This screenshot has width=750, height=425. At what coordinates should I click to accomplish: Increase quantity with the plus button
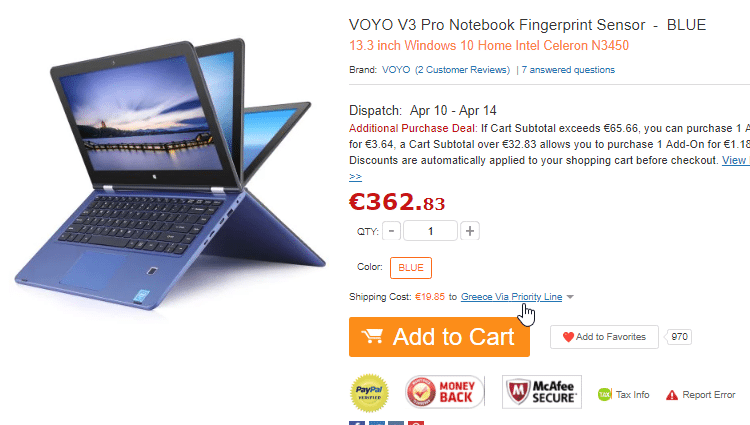tap(470, 231)
